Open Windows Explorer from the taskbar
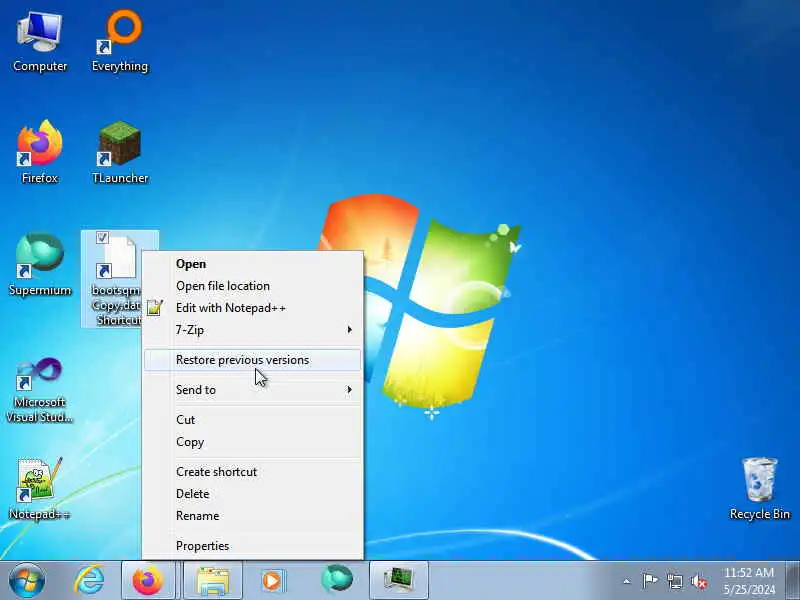 213,581
